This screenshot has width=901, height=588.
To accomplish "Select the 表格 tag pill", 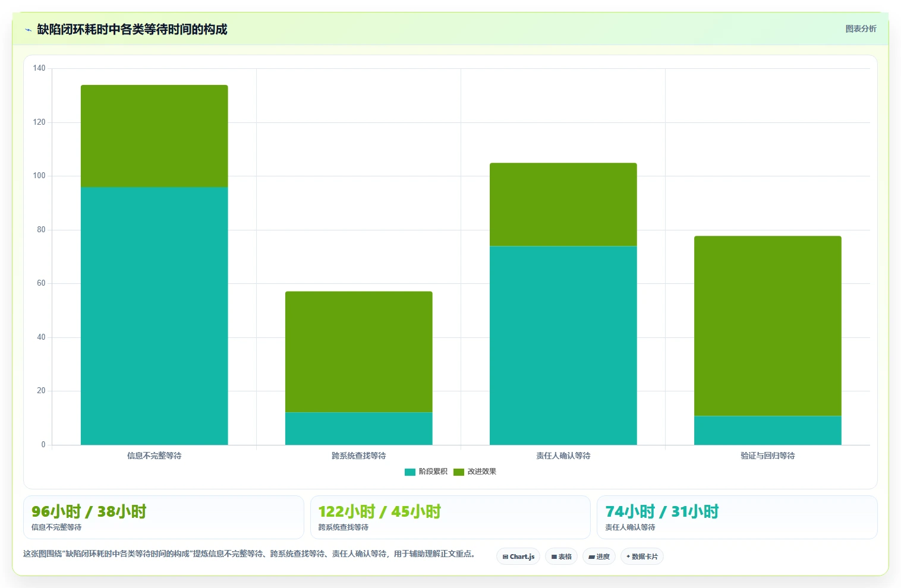I will pos(561,557).
